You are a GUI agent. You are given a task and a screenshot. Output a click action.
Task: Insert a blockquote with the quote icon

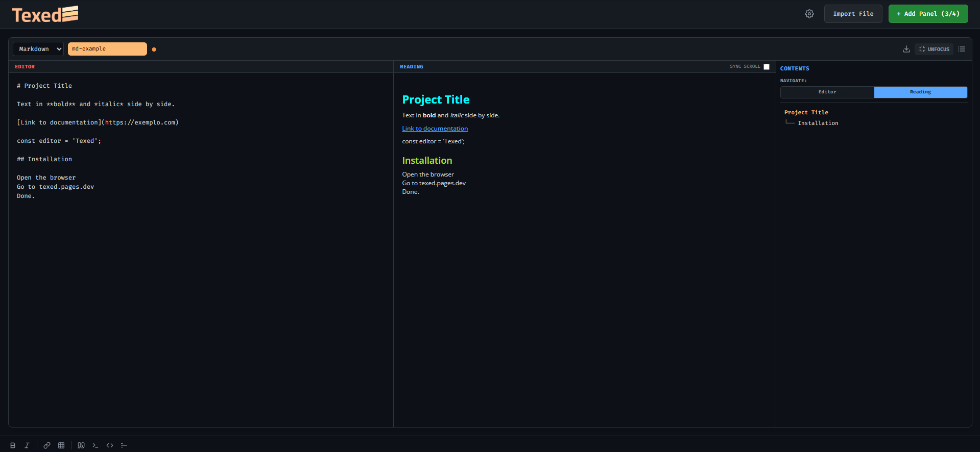[81, 445]
